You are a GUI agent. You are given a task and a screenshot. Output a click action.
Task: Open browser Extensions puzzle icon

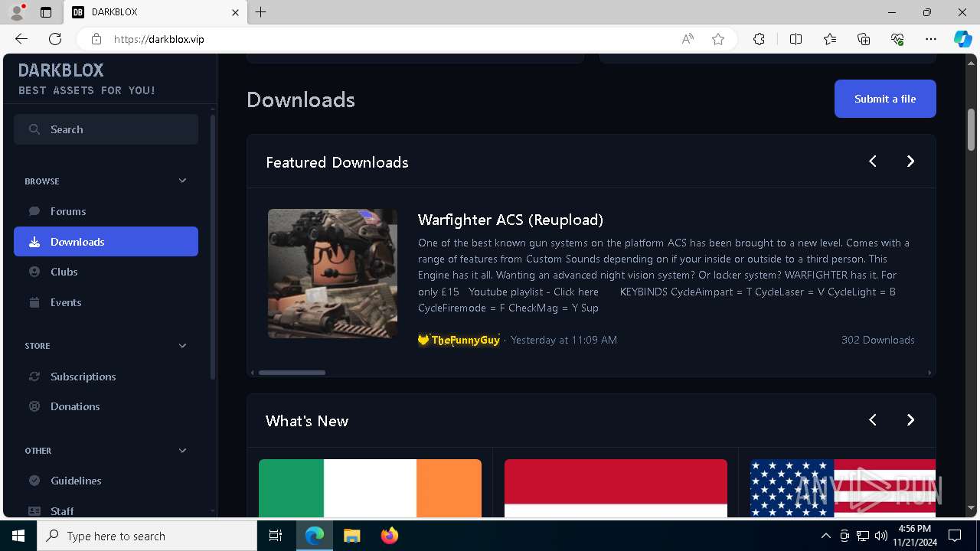[759, 39]
